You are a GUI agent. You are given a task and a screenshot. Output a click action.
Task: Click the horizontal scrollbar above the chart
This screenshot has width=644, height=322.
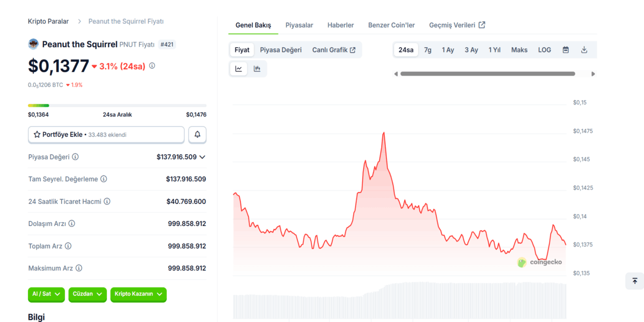(x=487, y=74)
